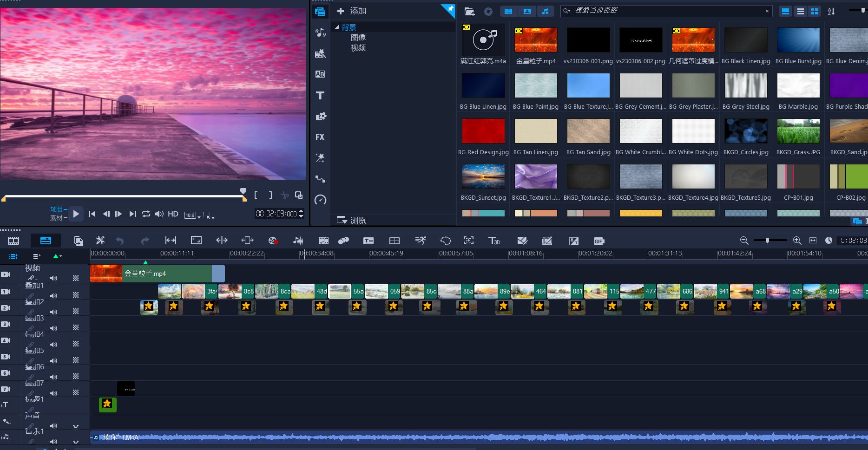
Task: Switch to Storyboard view icon
Action: 13,241
